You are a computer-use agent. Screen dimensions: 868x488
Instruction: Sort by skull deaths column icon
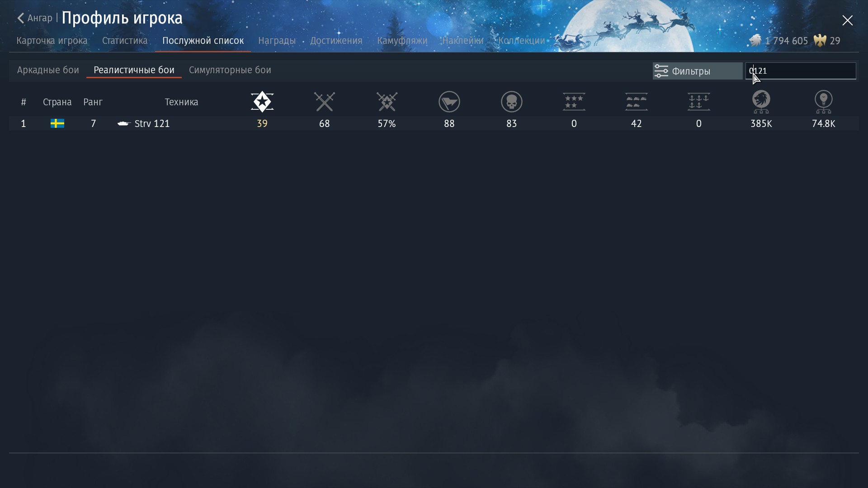pos(512,102)
